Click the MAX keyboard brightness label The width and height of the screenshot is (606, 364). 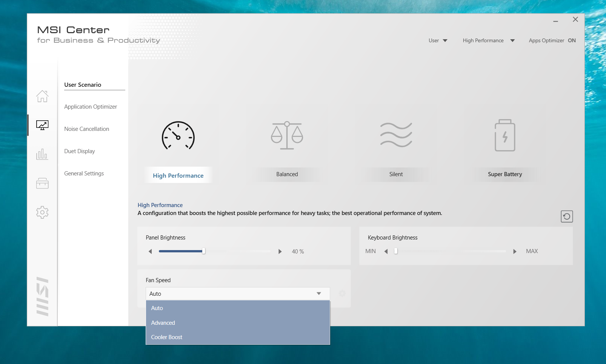[532, 251]
